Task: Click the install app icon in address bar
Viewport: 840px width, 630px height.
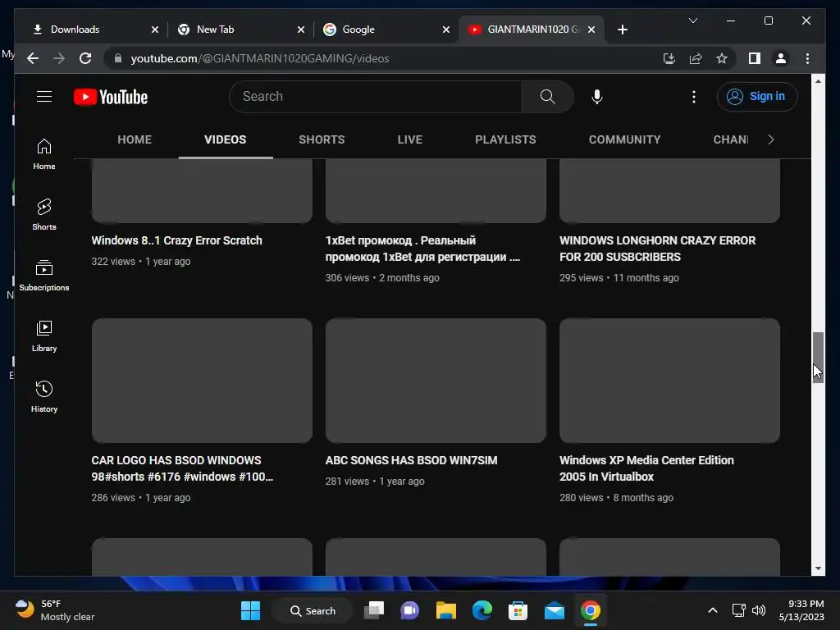Action: tap(669, 58)
